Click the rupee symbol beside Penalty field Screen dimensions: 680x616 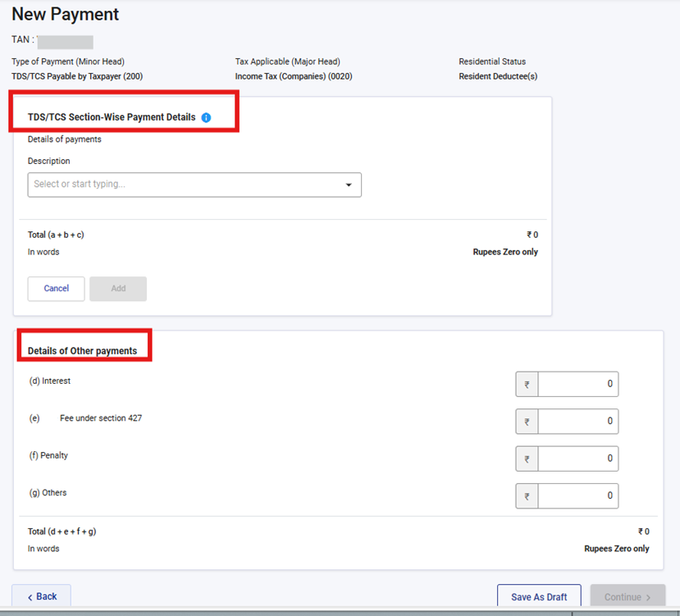coord(527,459)
